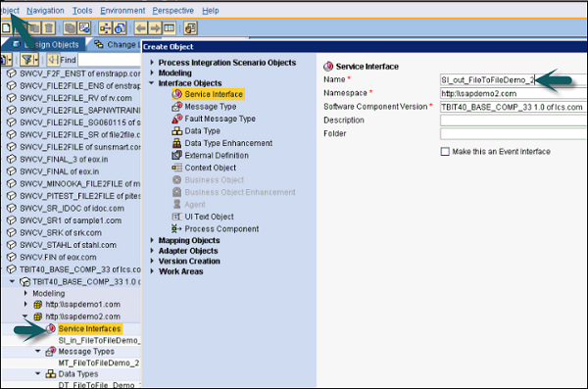Image resolution: width=588 pixels, height=389 pixels.
Task: Click the TBIT40_BASE_COMP_33 1.0 version icon
Action: (25, 282)
